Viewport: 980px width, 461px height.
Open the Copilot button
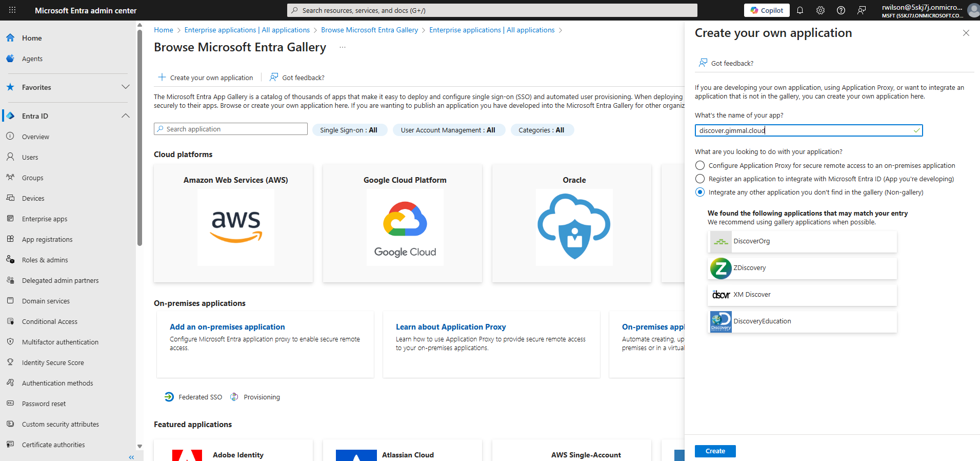pos(767,10)
